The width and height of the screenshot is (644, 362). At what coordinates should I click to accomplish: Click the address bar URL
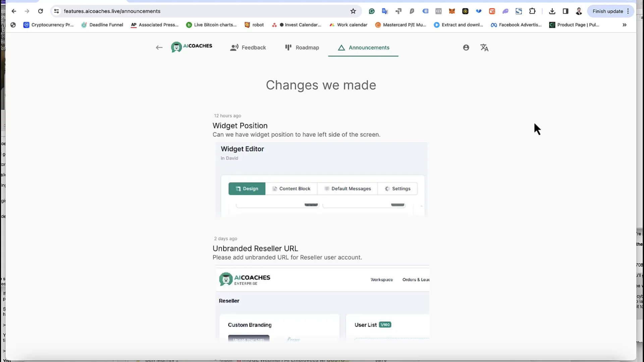pyautogui.click(x=112, y=11)
